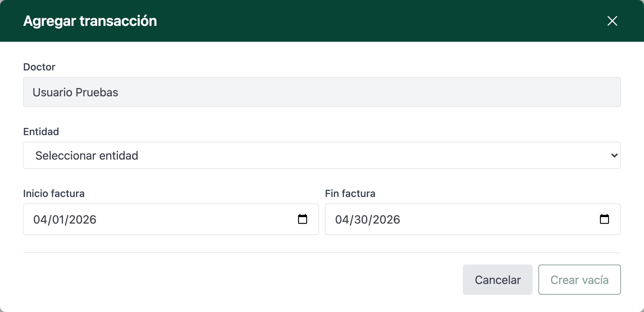Close the Agregar transacción dialog with X
The height and width of the screenshot is (312, 644).
point(612,21)
